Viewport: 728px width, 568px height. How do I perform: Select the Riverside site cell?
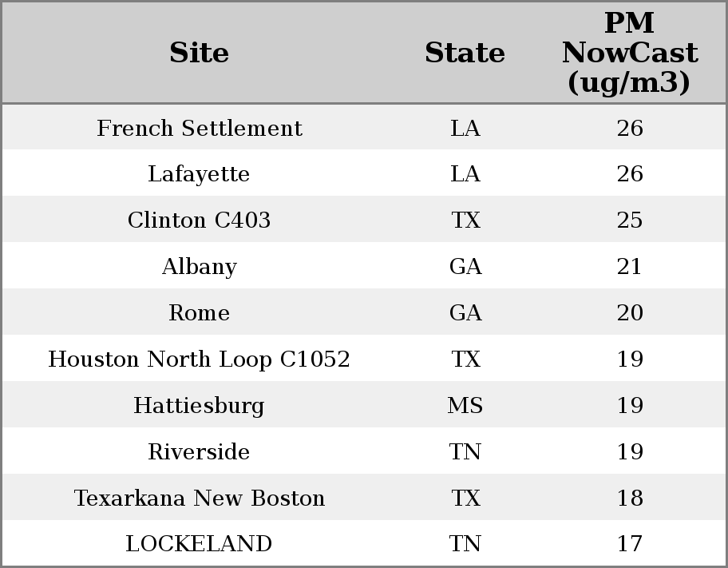click(199, 452)
